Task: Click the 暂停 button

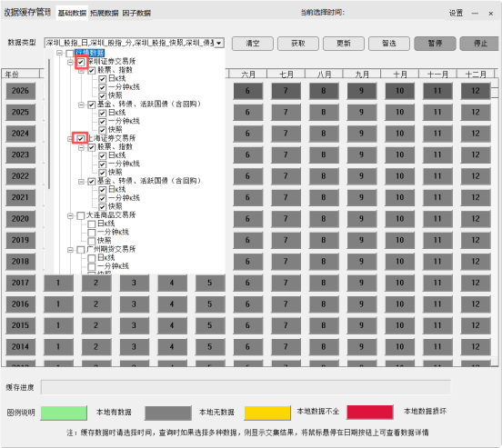Action: [x=435, y=44]
